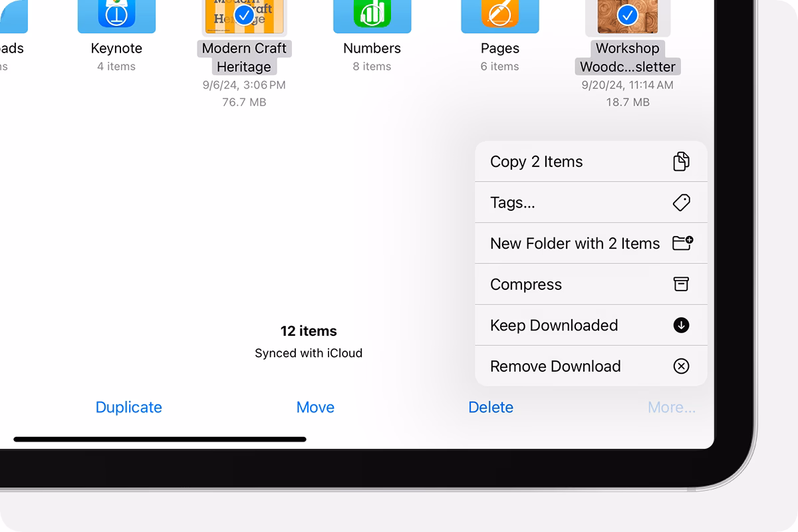Open the Pages folder icon

pyautogui.click(x=499, y=16)
